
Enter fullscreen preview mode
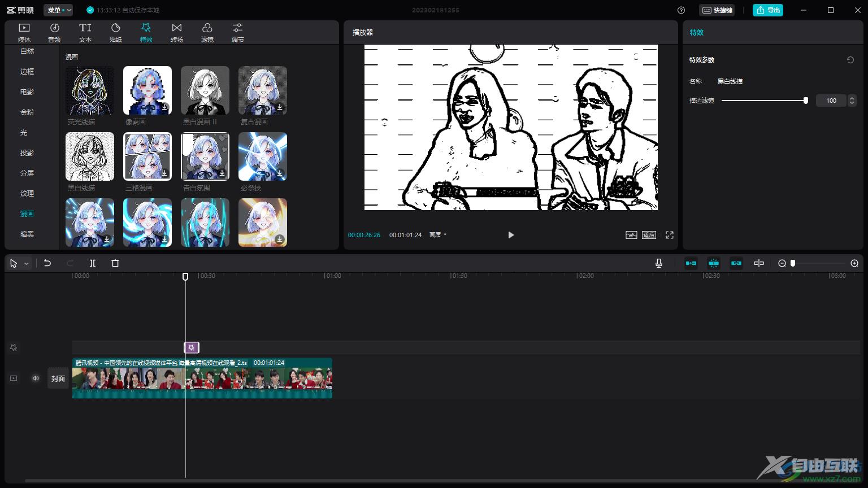[670, 235]
